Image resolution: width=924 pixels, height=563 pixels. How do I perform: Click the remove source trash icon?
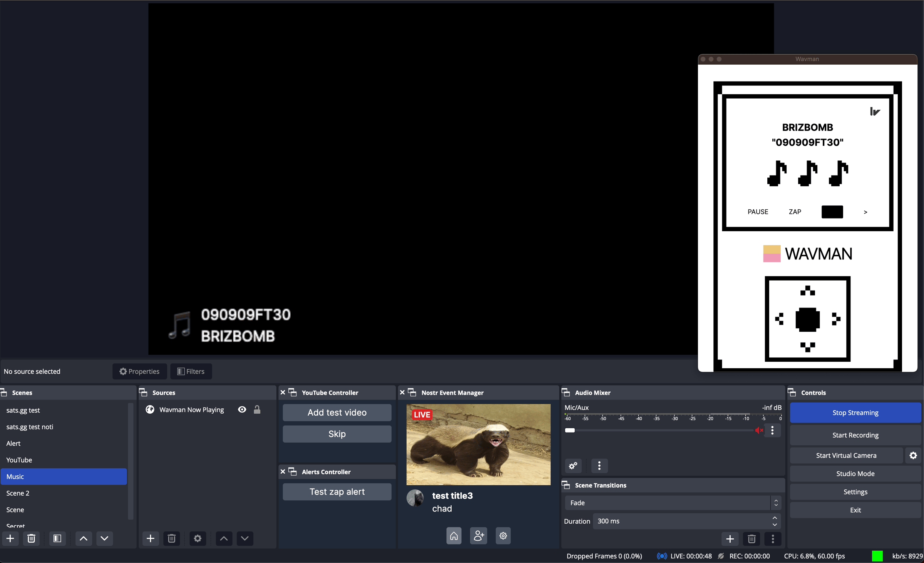[x=172, y=538]
